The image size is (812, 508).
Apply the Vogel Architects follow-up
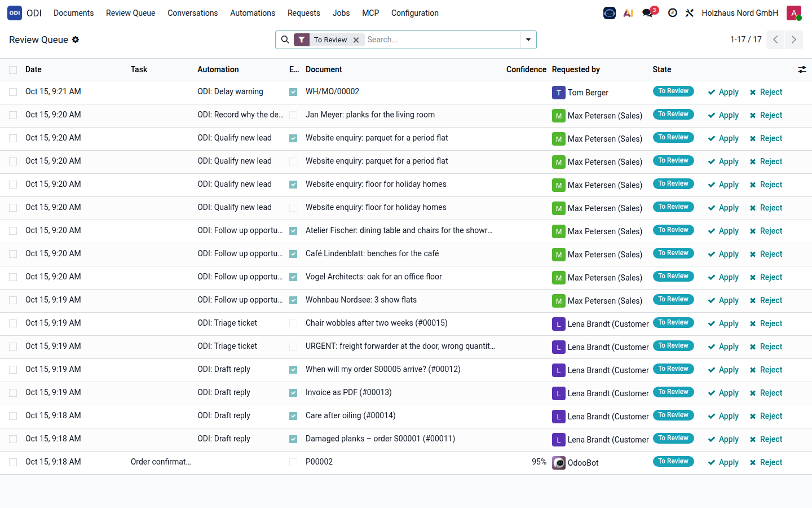click(723, 277)
